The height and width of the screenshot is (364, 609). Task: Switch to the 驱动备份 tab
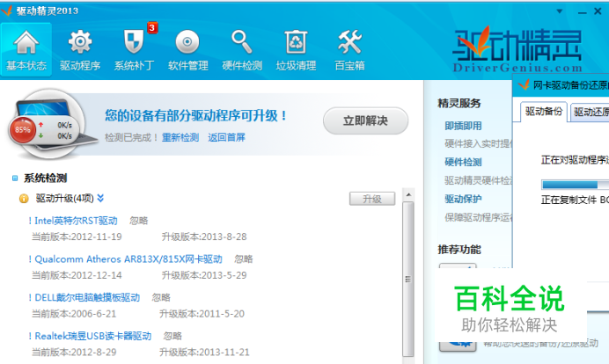(x=543, y=112)
